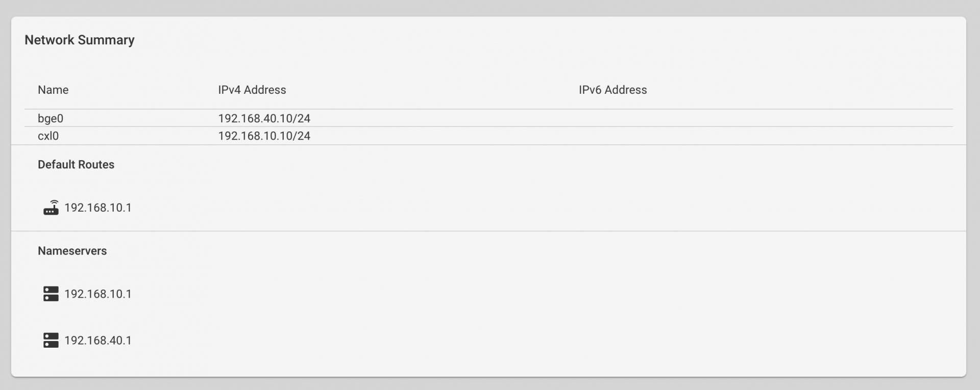
Task: Click the Default Routes section heading
Action: (76, 165)
